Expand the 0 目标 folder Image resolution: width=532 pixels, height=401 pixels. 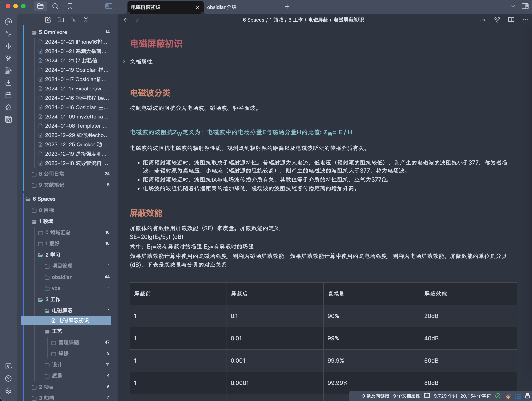click(71, 210)
